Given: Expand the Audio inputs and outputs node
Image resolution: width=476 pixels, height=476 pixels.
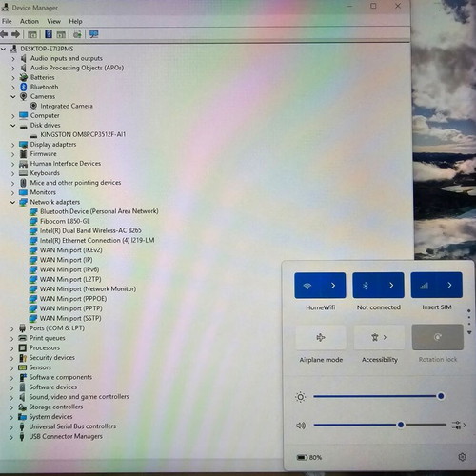Looking at the screenshot, I should pyautogui.click(x=13, y=59).
